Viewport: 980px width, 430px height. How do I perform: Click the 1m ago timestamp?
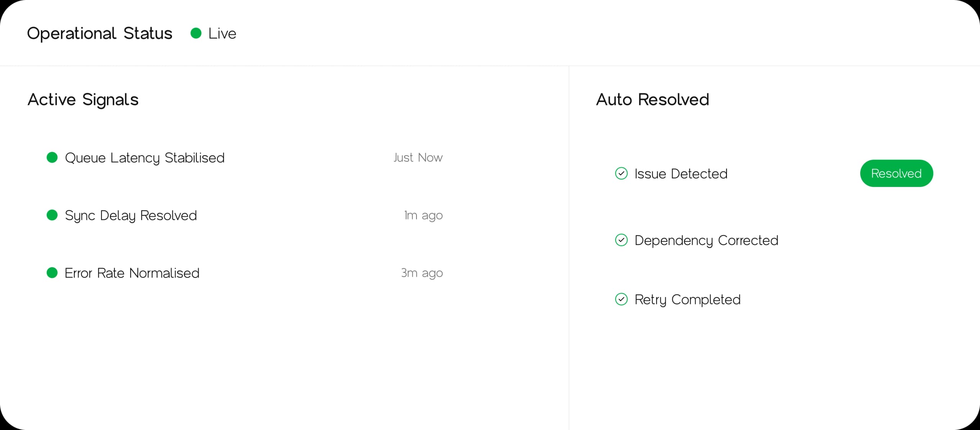(x=423, y=215)
